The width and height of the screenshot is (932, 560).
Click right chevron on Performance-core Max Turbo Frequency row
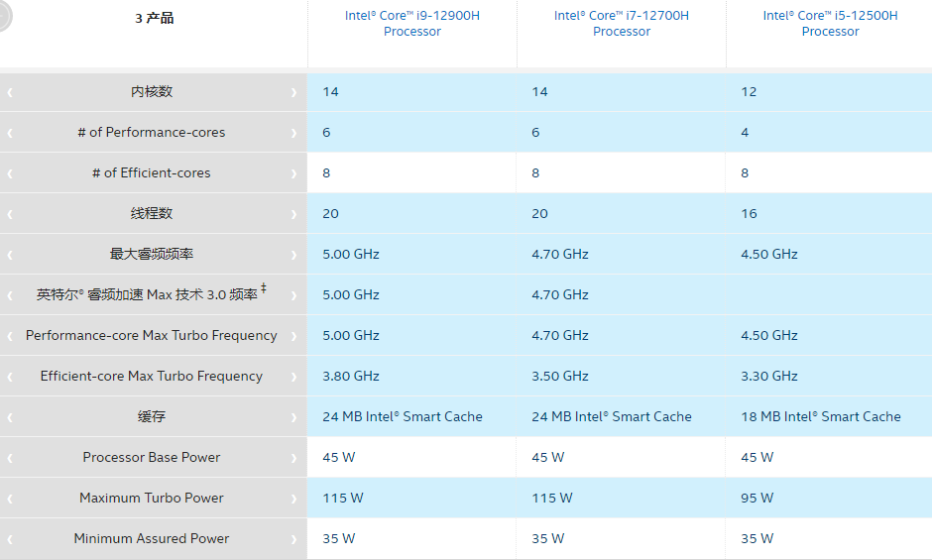click(293, 336)
